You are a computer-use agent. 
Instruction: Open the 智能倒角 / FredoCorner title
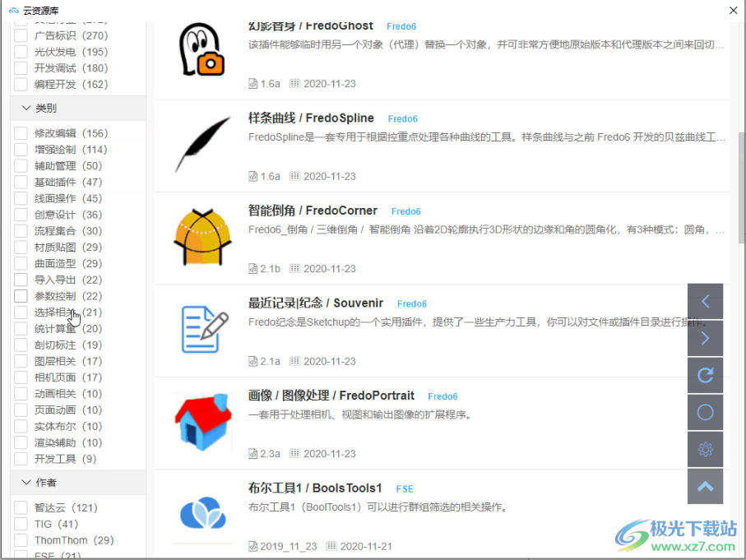[x=313, y=211]
